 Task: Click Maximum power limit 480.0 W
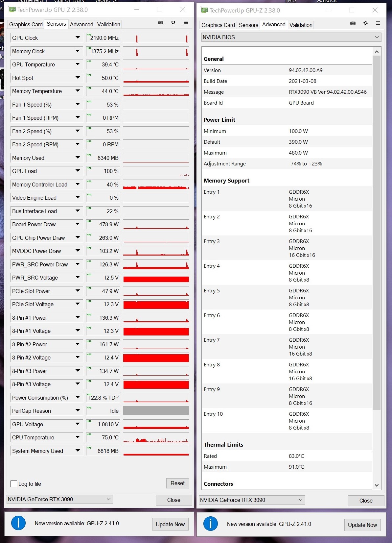[x=298, y=153]
